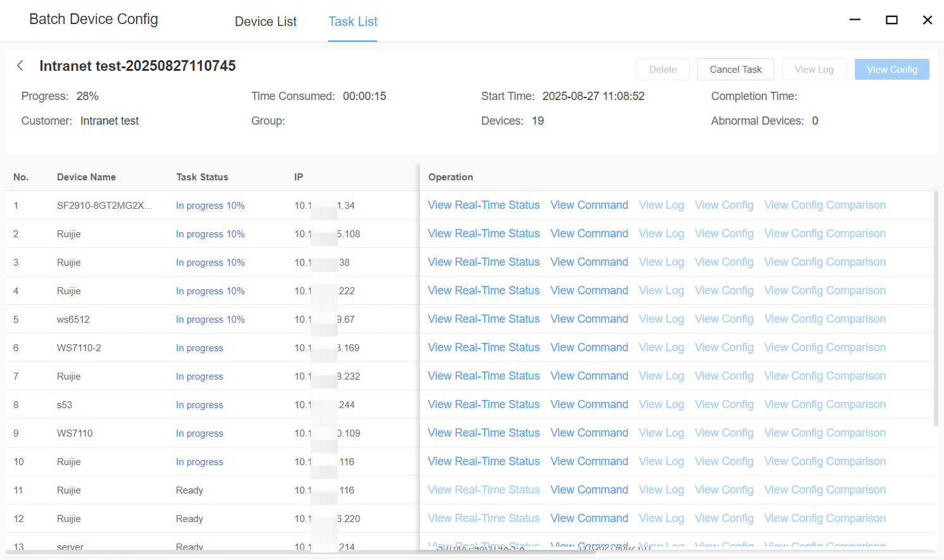Click Ready status in row 11
Screen dimensions: 944x560
point(189,490)
